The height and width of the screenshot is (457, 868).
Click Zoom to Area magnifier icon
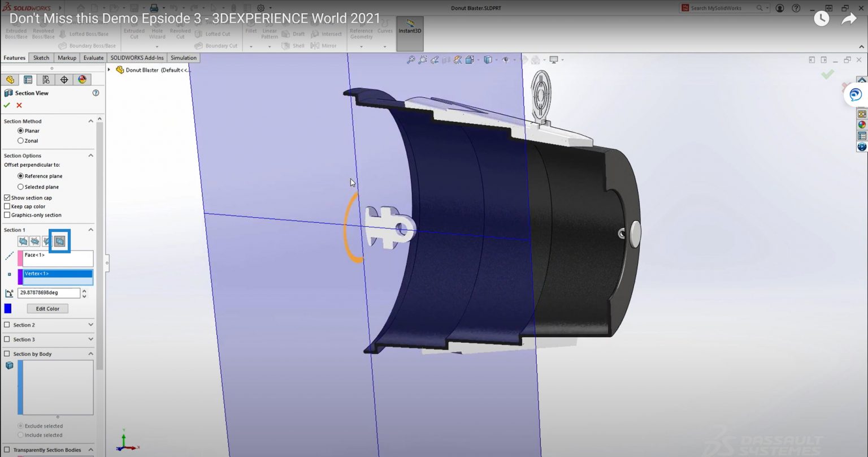(x=423, y=59)
